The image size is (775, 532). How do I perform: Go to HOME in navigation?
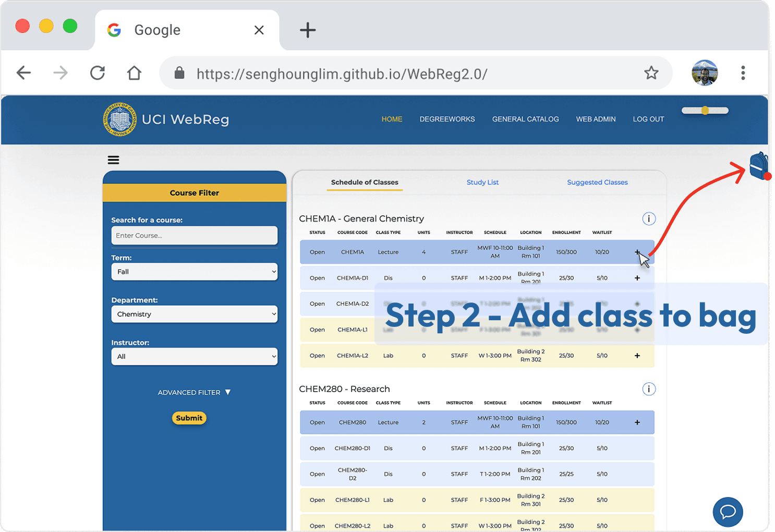coord(392,119)
